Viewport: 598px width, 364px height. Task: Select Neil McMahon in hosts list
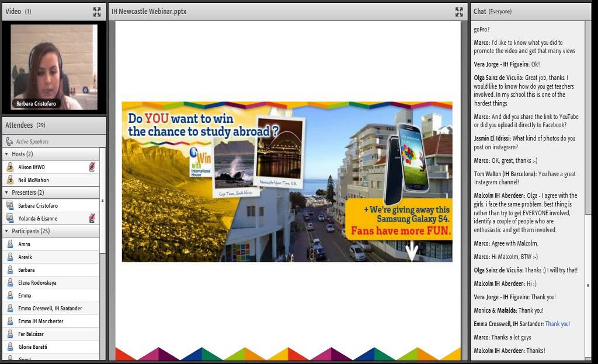coord(51,180)
